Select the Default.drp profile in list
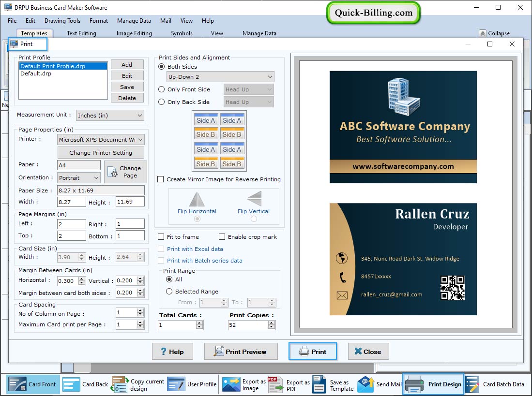This screenshot has width=532, height=396. [x=63, y=73]
